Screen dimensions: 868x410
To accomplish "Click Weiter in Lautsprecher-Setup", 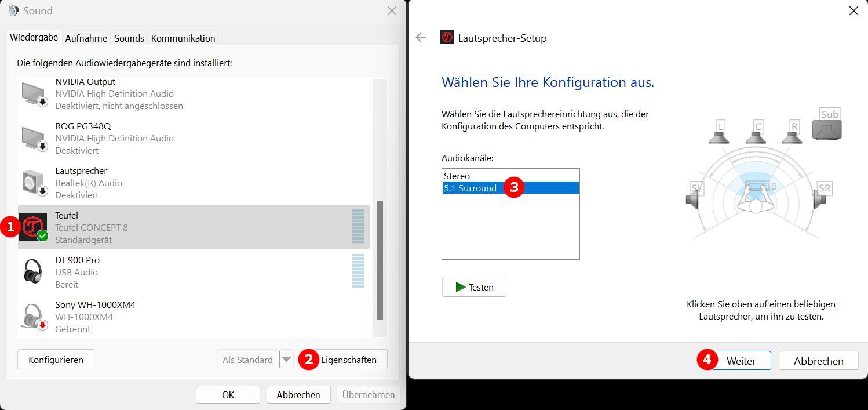I will (x=741, y=361).
